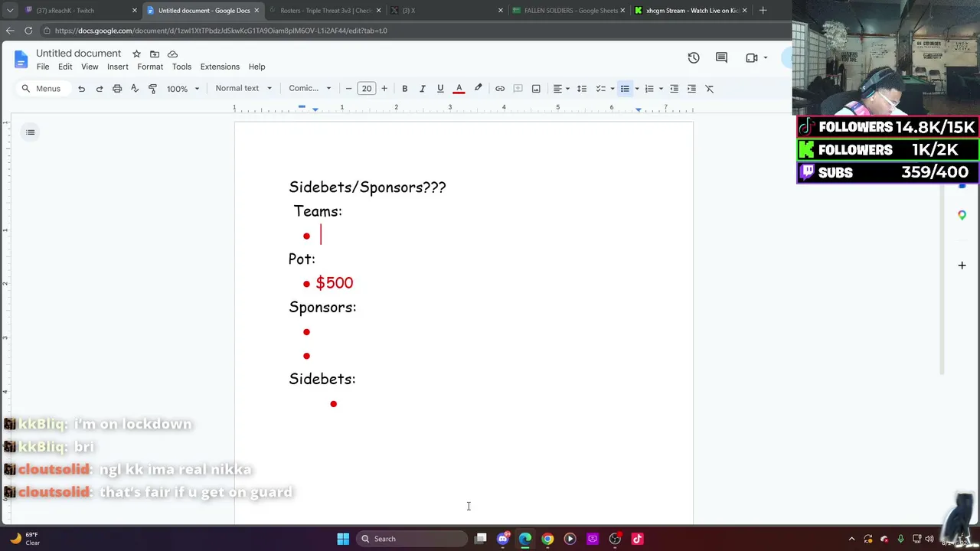This screenshot has height=551, width=980.
Task: Decrease font size with minus button
Action: click(x=348, y=89)
